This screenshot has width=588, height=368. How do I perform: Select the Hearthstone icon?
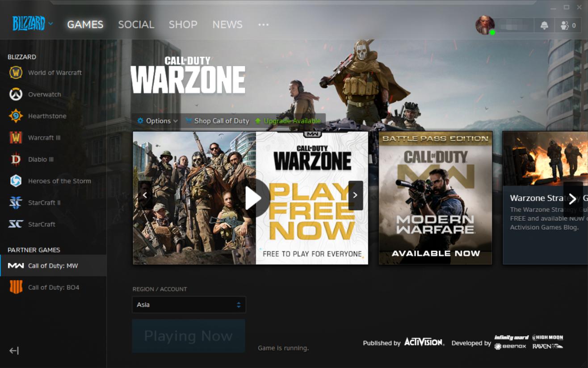16,116
